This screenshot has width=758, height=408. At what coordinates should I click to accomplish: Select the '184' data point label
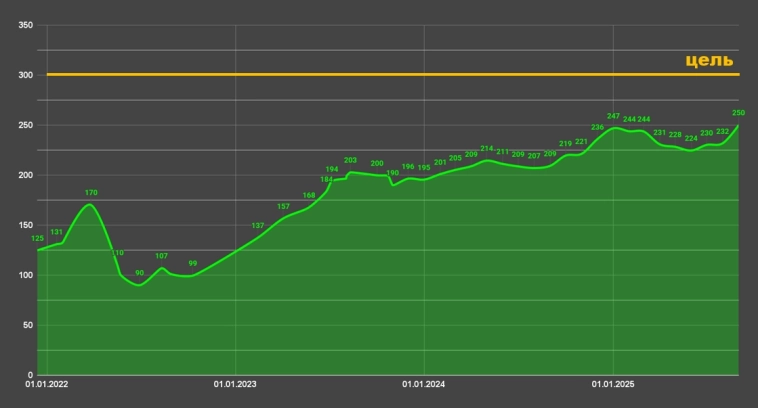tap(327, 179)
